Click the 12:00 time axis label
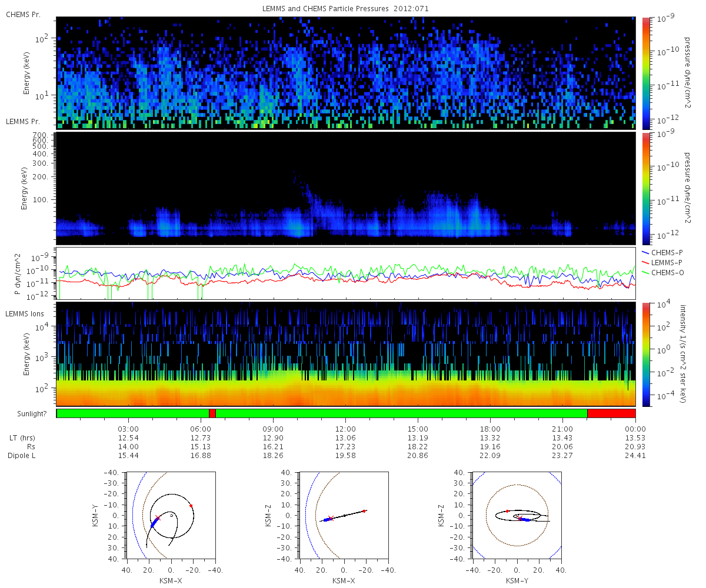The image size is (706, 588). pyautogui.click(x=345, y=429)
